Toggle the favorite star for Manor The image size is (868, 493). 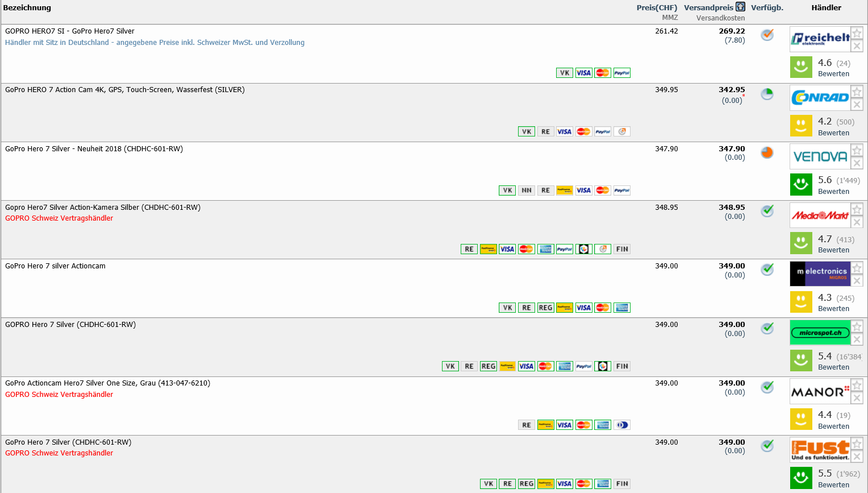pyautogui.click(x=857, y=385)
